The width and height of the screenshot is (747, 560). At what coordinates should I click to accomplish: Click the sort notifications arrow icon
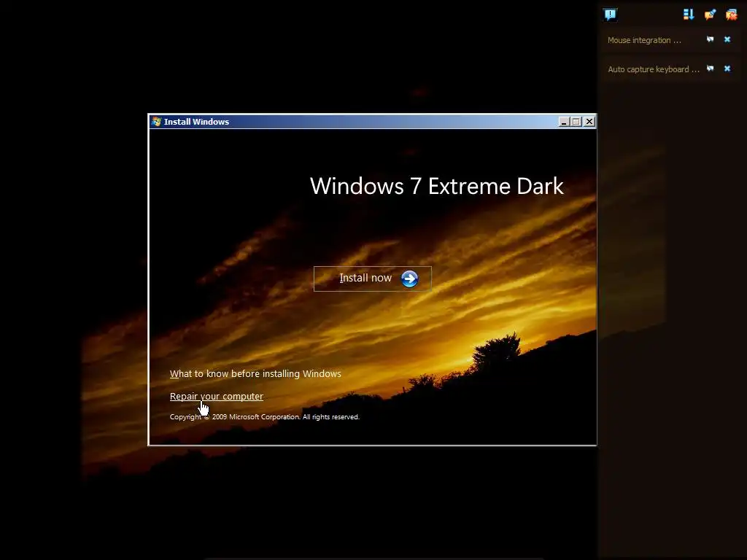689,15
